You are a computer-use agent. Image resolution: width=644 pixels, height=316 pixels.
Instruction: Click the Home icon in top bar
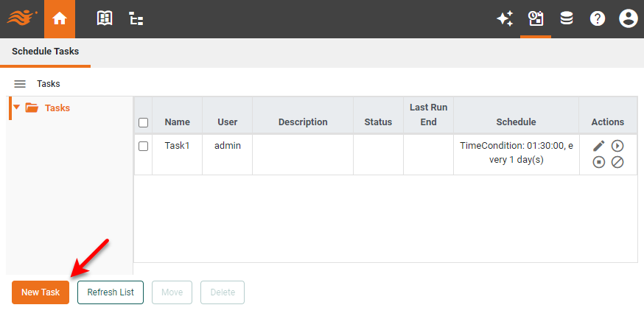coord(60,19)
